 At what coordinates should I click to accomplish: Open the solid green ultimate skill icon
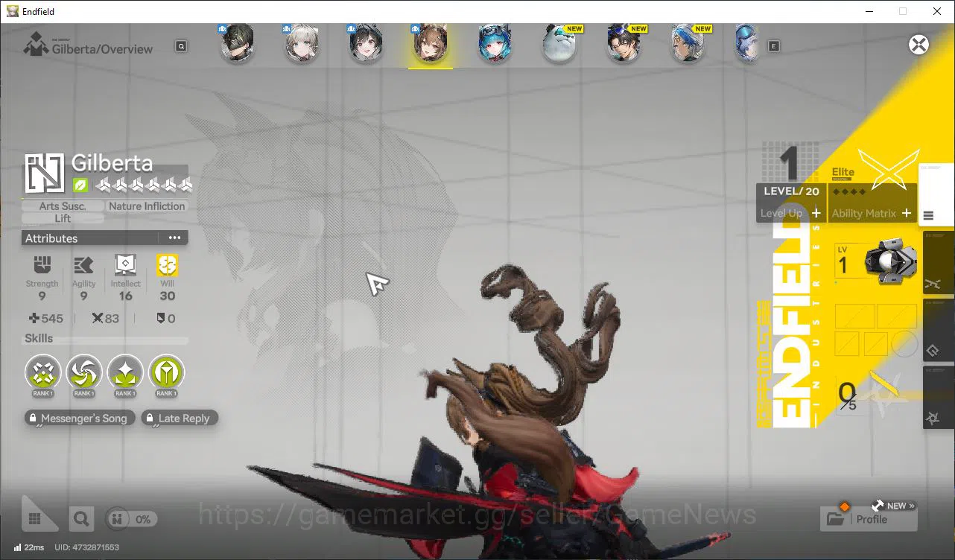[166, 372]
